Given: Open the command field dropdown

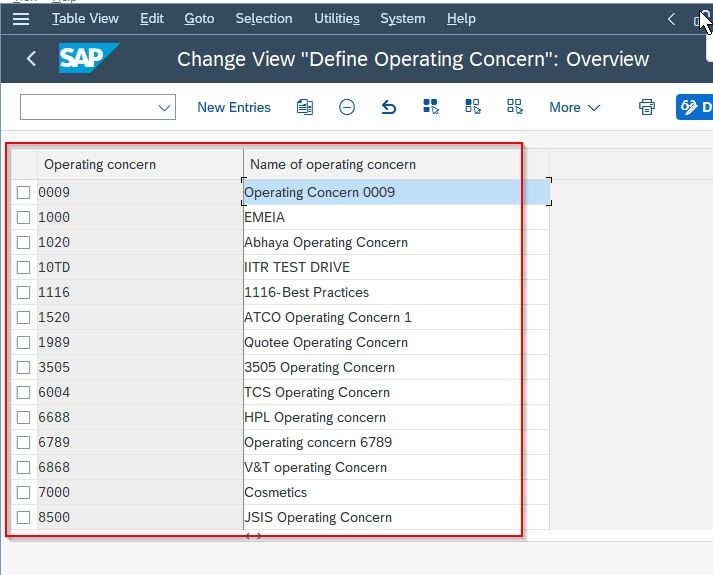Looking at the screenshot, I should coord(164,108).
